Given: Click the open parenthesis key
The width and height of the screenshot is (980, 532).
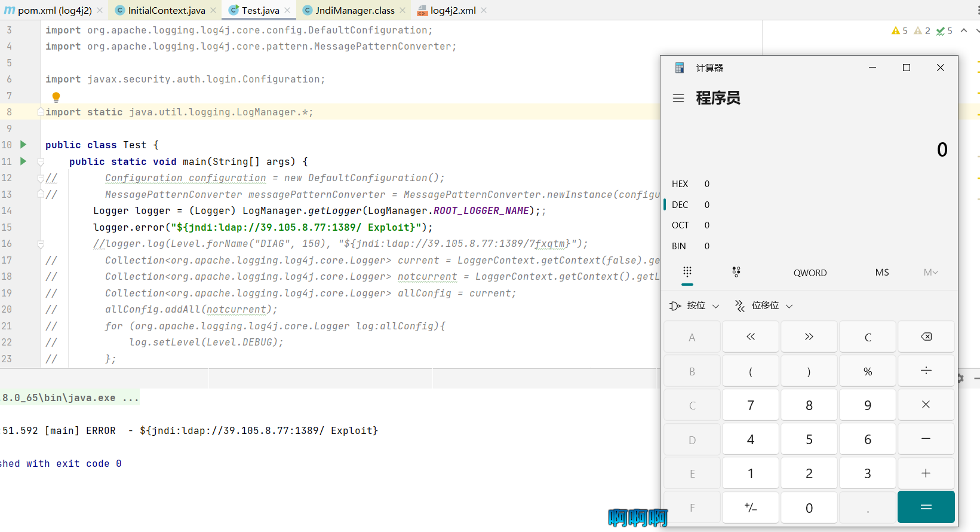Looking at the screenshot, I should pyautogui.click(x=751, y=371).
